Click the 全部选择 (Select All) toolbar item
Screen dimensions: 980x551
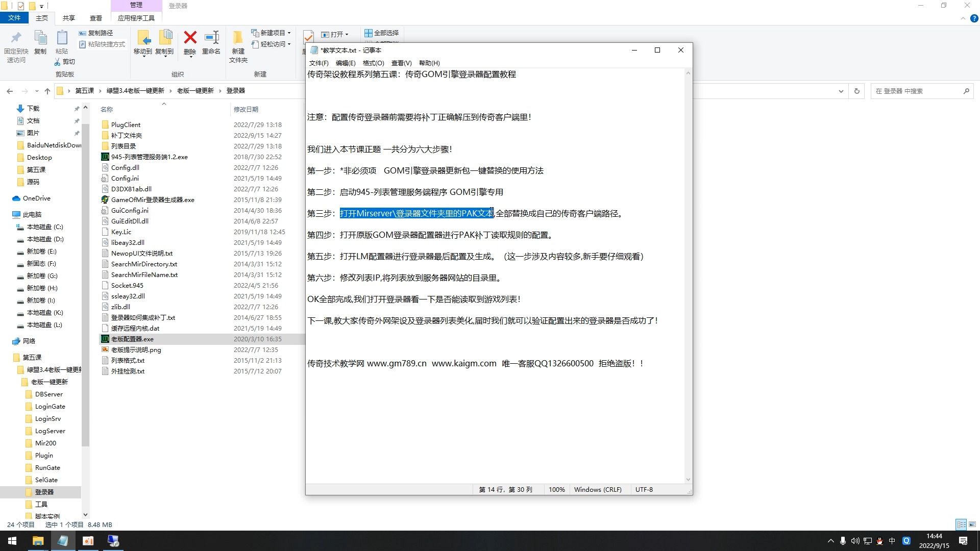[x=382, y=33]
